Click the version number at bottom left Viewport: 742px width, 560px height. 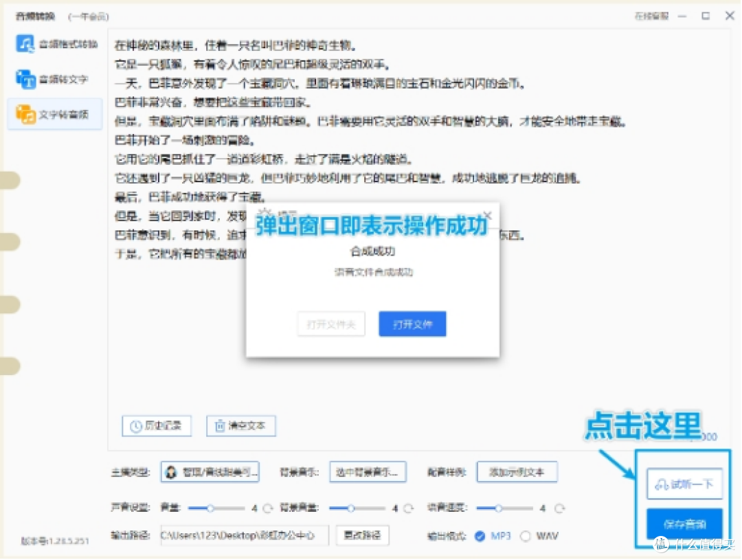click(x=55, y=541)
